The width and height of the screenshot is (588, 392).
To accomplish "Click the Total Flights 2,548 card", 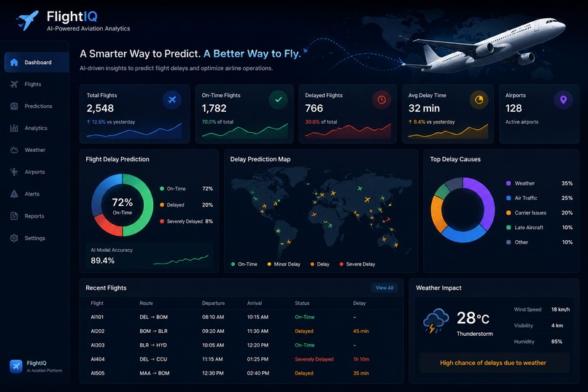I will (x=135, y=114).
